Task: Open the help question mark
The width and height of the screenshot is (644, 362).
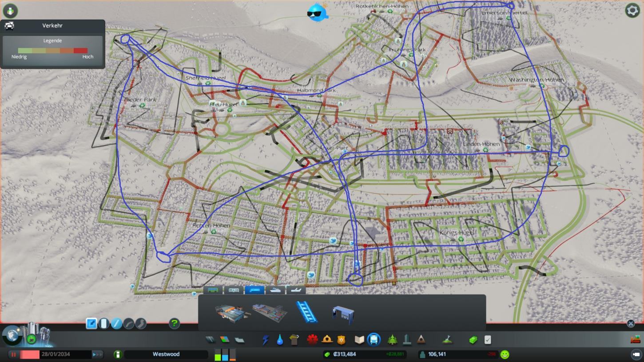Action: (175, 323)
